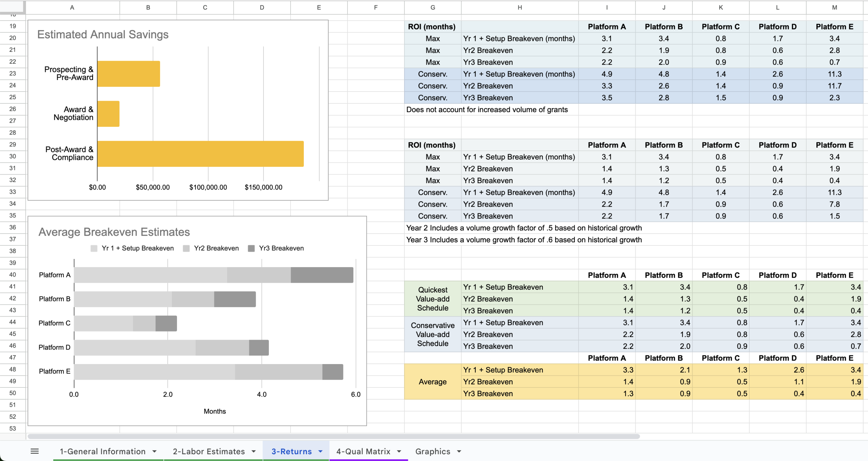Select row 33 header
Viewport: 868px width, 461px height.
pyautogui.click(x=13, y=192)
